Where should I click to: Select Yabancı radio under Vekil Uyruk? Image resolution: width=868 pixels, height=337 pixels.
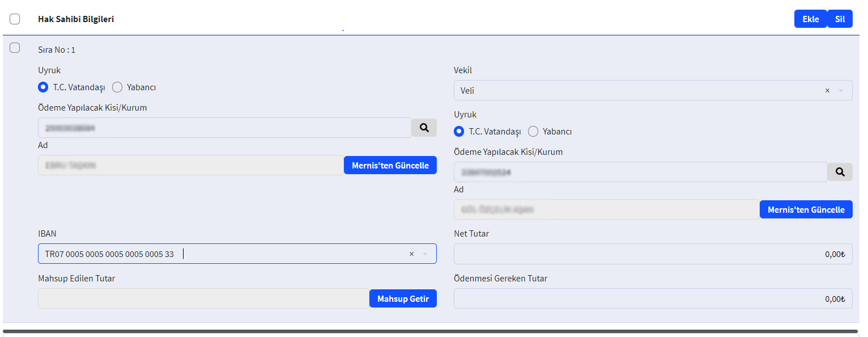(x=533, y=132)
